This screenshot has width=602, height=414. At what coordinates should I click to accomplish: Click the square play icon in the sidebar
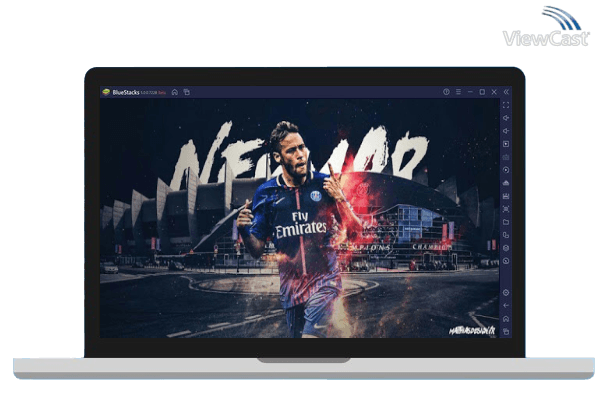[506, 144]
